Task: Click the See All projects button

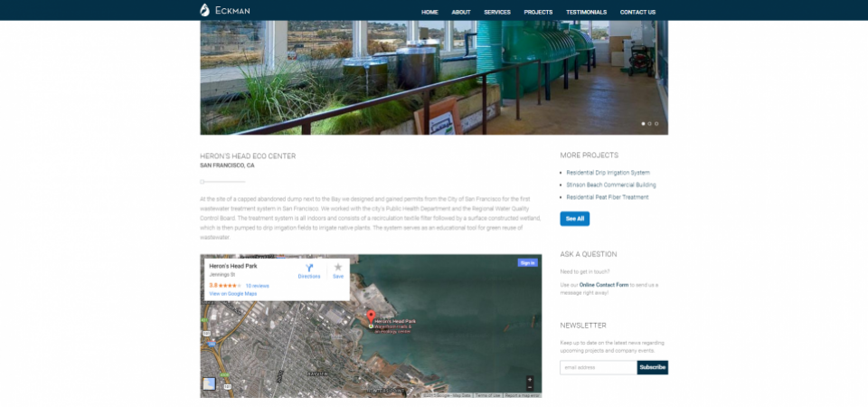Action: pos(575,219)
